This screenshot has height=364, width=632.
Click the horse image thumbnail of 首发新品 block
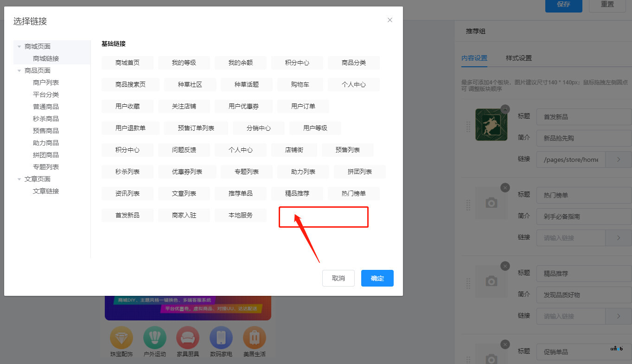(x=491, y=125)
